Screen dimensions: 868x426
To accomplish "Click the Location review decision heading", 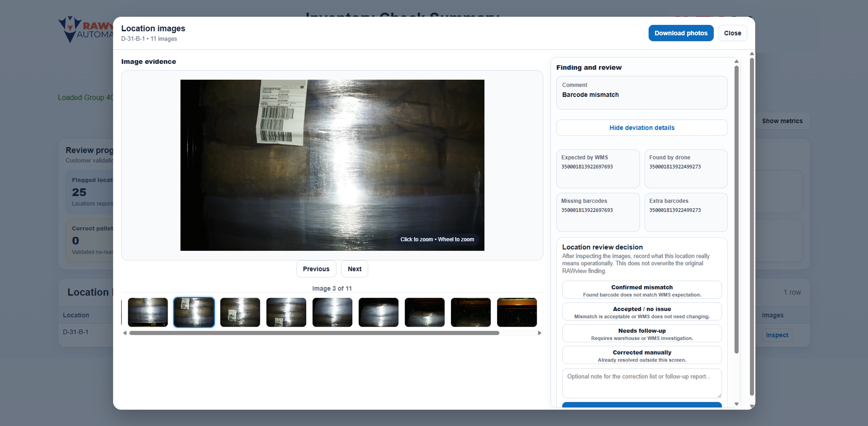I will (602, 247).
